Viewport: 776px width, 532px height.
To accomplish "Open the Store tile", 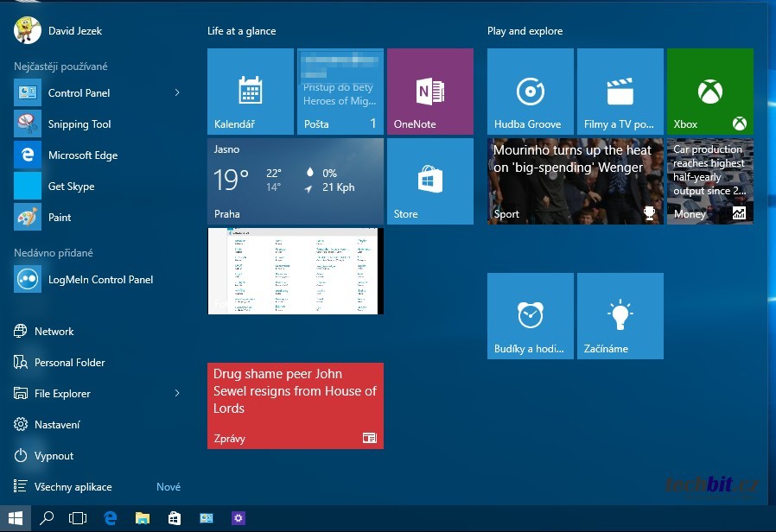I will tap(430, 181).
